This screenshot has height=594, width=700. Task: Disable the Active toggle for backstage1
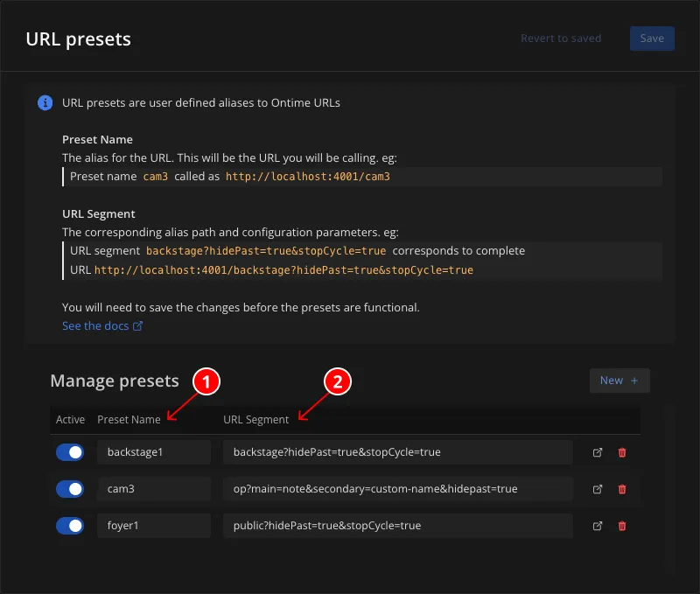(70, 451)
